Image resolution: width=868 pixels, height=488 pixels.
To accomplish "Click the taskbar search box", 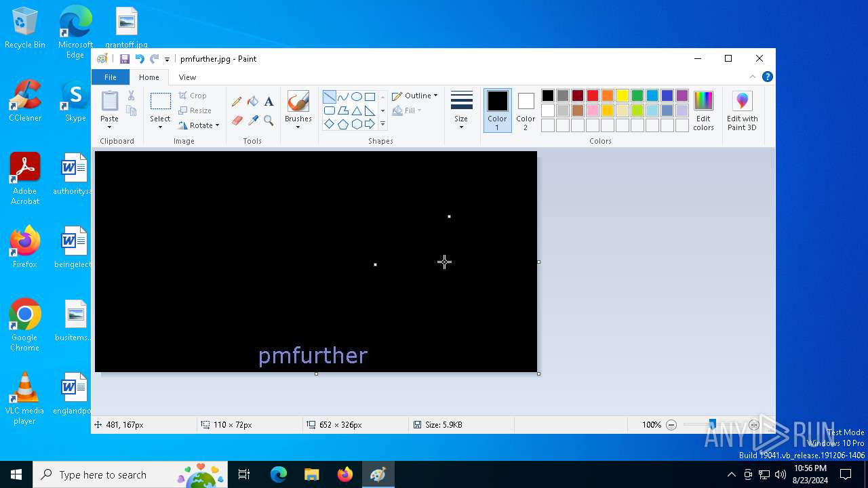I will click(130, 474).
